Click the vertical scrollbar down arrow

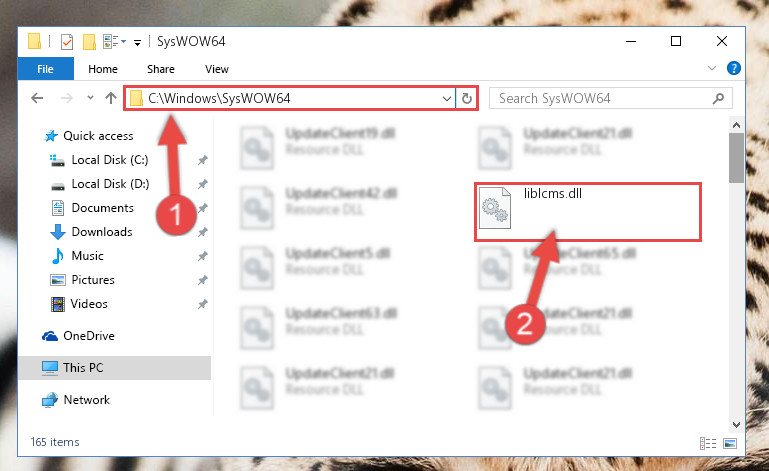click(736, 424)
